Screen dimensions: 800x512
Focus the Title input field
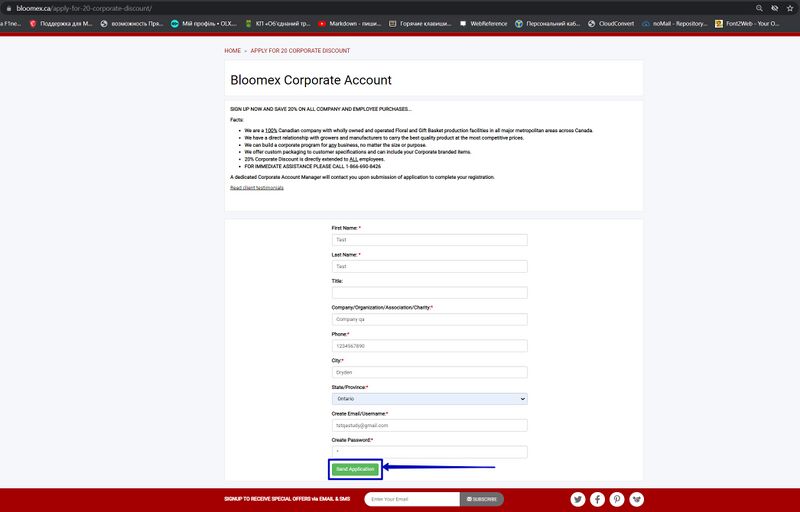click(430, 293)
